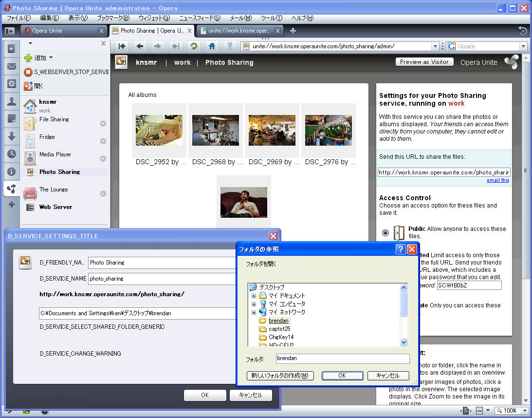The height and width of the screenshot is (418, 532).
Task: Open closed tabs trash icon
Action: coord(523,31)
